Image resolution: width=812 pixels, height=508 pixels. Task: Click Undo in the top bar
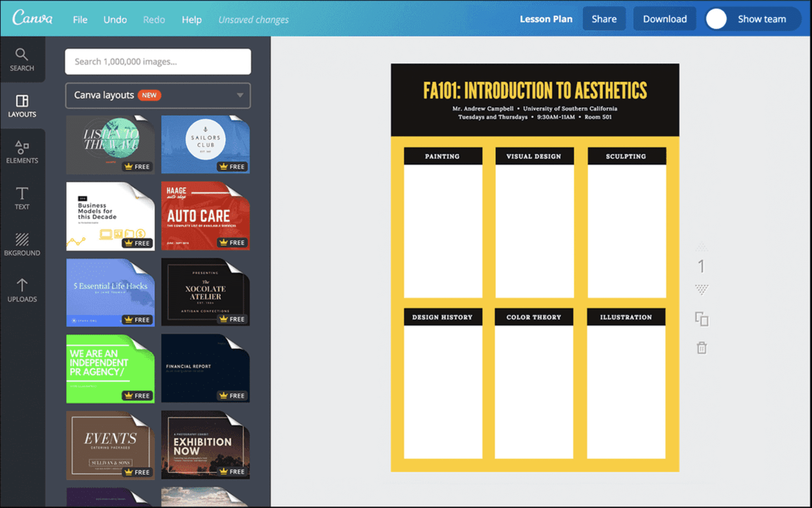point(115,20)
